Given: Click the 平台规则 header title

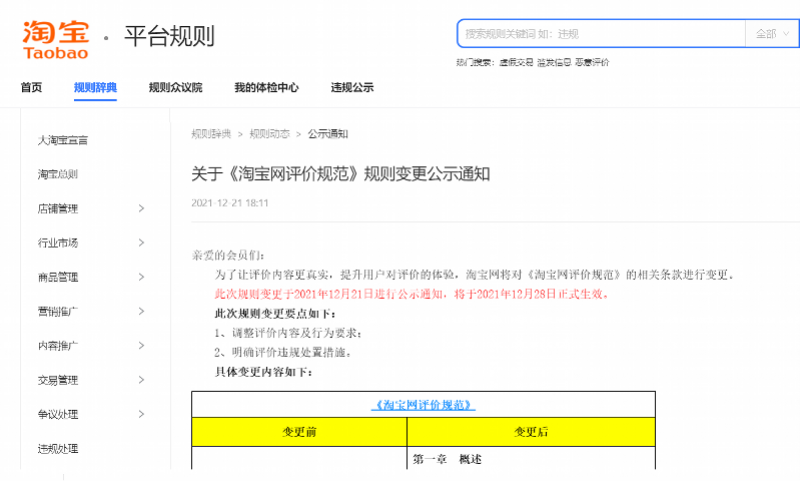Looking at the screenshot, I should coord(169,36).
